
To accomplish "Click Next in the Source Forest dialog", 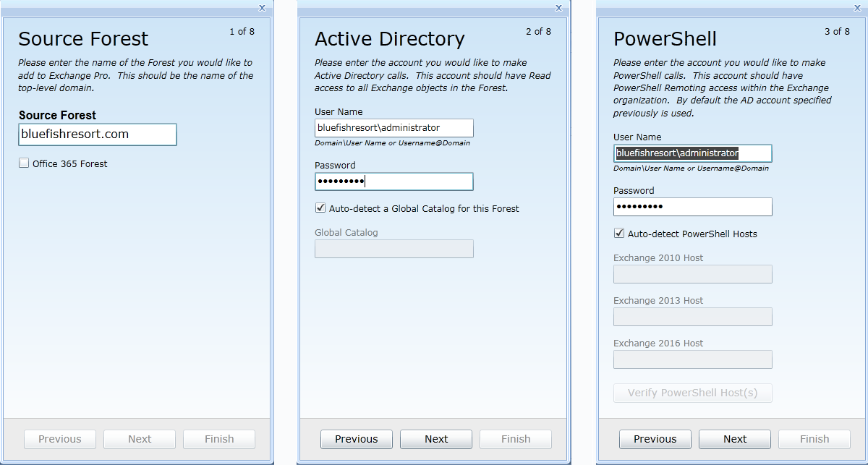I will 140,439.
